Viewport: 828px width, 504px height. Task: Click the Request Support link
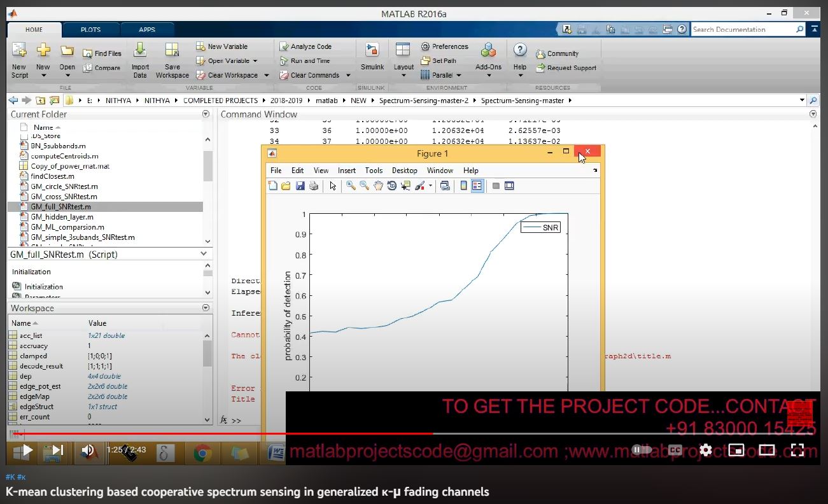tap(566, 68)
